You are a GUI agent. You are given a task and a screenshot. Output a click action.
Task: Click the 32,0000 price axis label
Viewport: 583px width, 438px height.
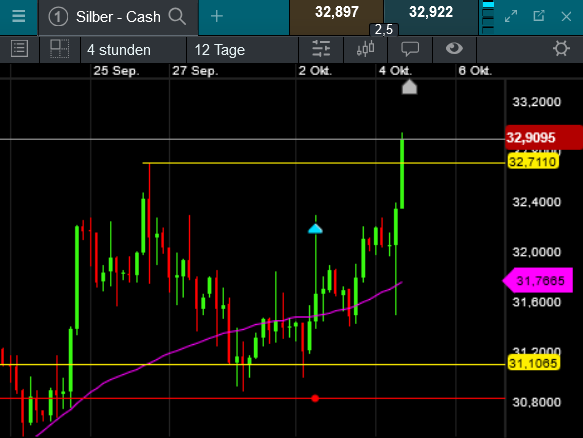537,252
